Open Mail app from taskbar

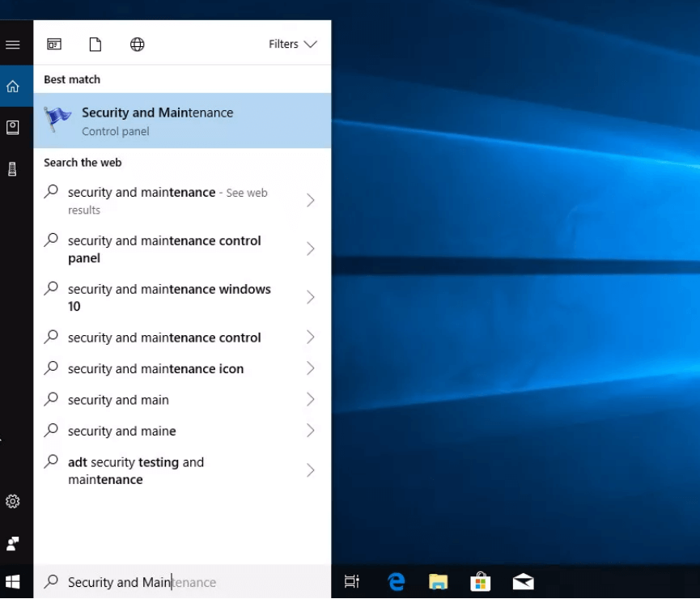click(524, 582)
